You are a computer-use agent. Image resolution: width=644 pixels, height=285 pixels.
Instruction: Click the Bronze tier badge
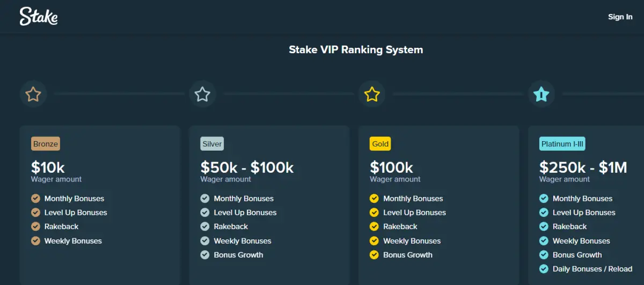[x=46, y=144]
